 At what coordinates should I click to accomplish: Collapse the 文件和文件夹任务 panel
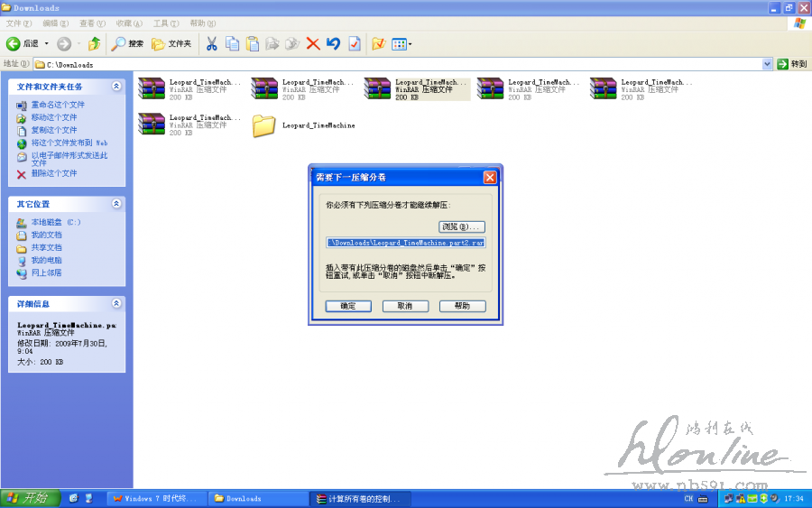tap(116, 87)
